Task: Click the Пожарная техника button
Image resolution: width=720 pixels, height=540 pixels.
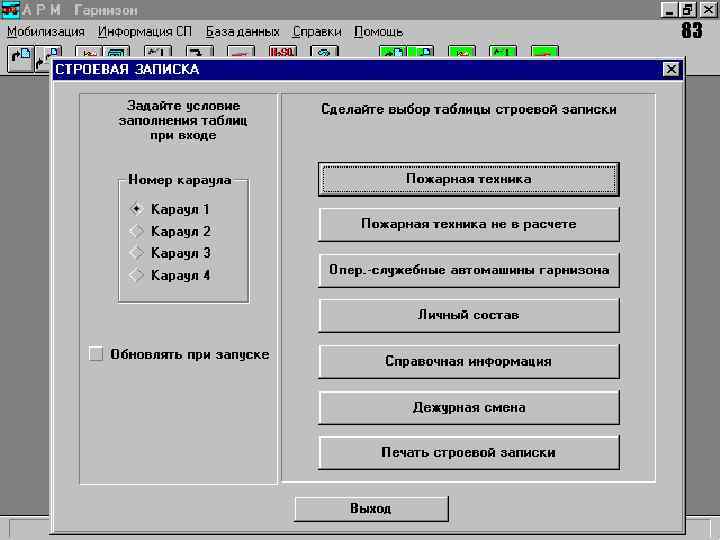Action: coord(469,179)
